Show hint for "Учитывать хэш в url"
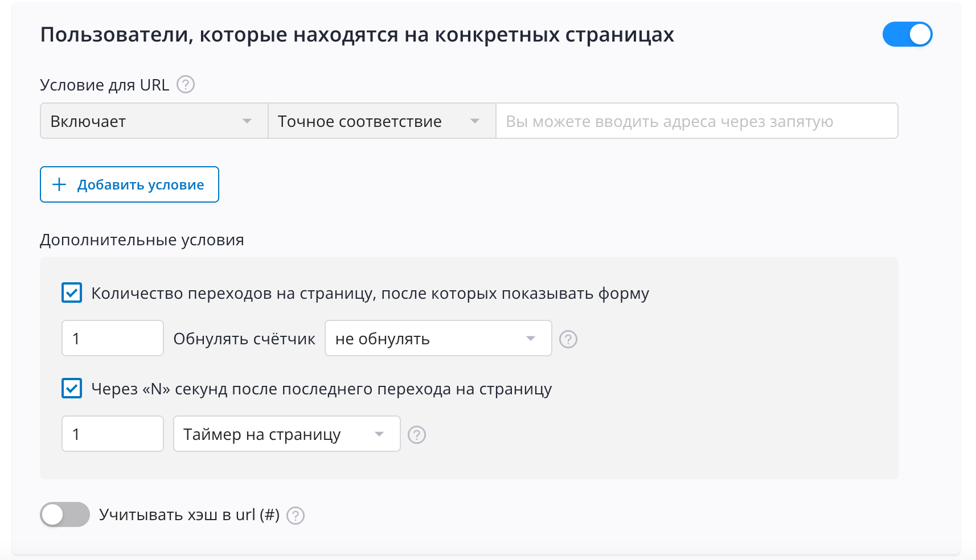The width and height of the screenshot is (976, 560). point(296,516)
